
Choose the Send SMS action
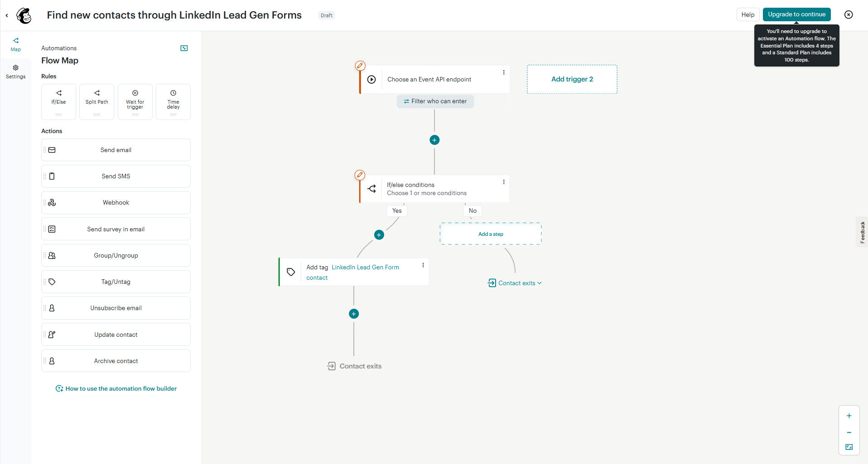[x=116, y=176]
